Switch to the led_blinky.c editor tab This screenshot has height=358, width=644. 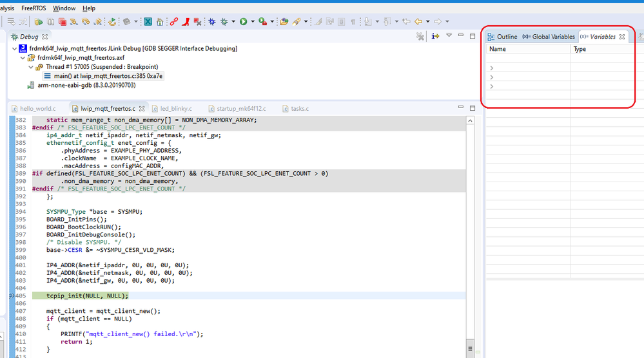(172, 109)
